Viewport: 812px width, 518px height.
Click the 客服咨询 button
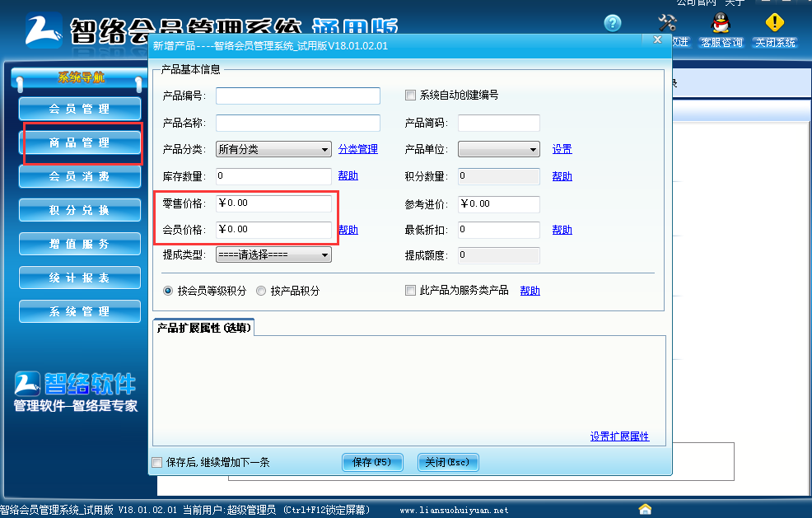click(x=721, y=41)
